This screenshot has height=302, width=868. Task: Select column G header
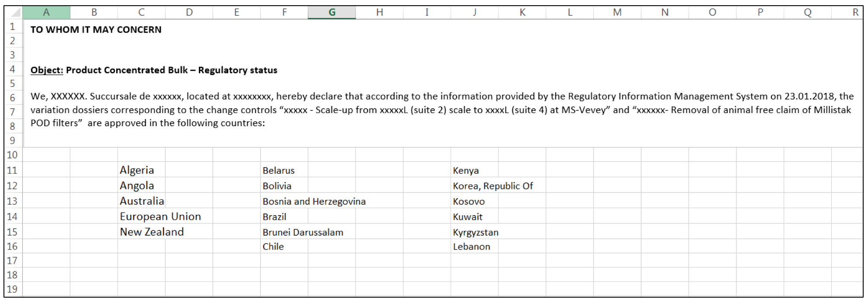[332, 13]
